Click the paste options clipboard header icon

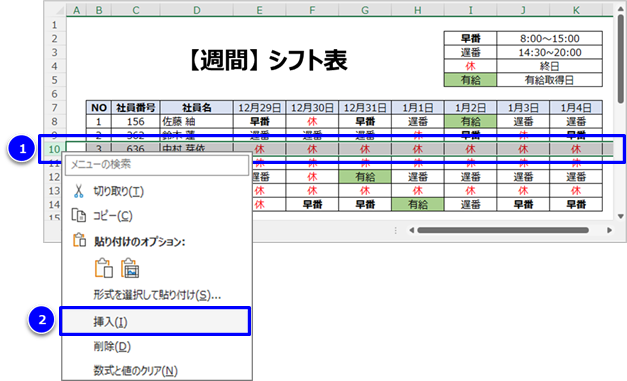coord(79,240)
